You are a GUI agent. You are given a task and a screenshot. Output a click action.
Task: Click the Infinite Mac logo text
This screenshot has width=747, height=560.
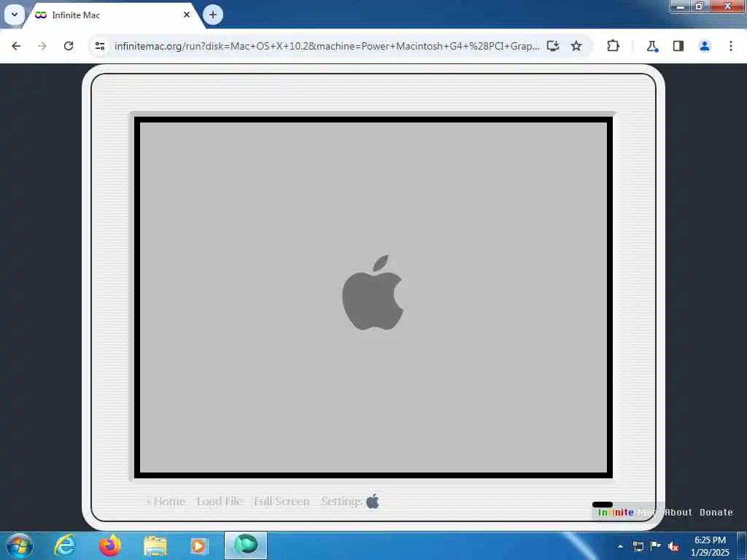point(628,513)
